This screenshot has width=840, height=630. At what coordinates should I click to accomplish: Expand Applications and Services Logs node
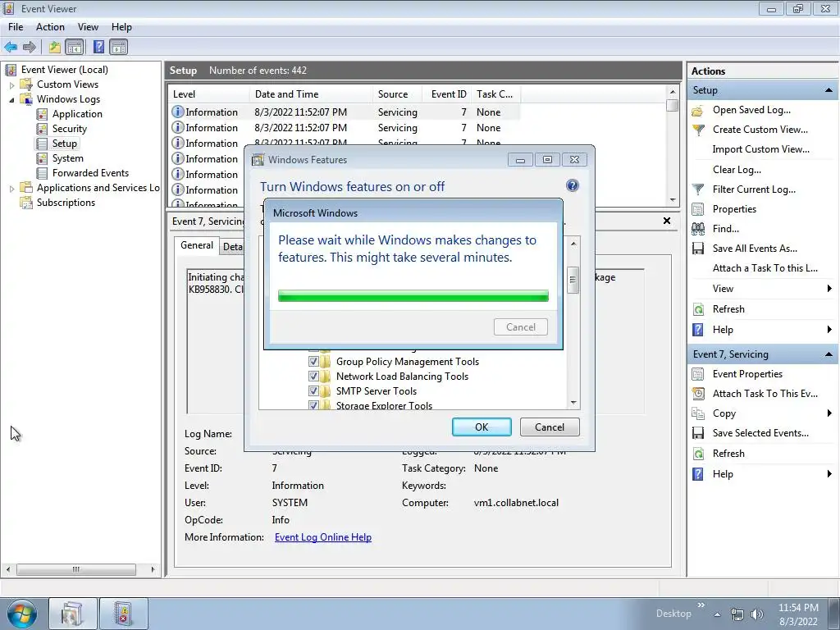[11, 189]
